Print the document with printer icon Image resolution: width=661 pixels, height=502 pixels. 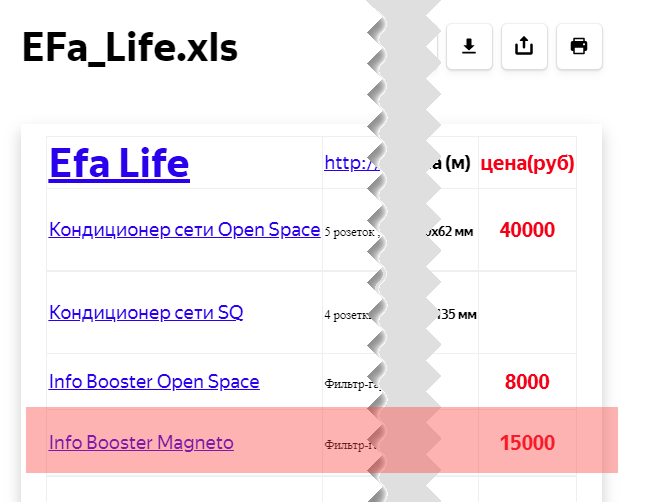pos(579,46)
